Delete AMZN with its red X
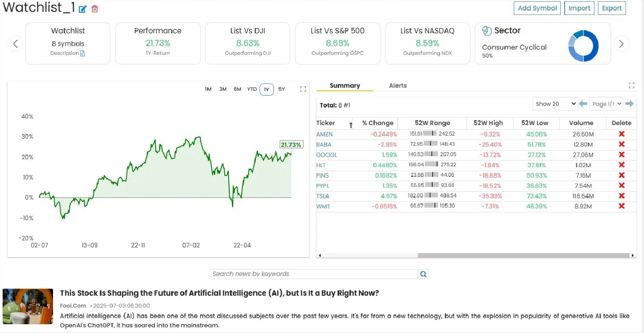Viewport: 644px width, 333px height. coord(621,134)
